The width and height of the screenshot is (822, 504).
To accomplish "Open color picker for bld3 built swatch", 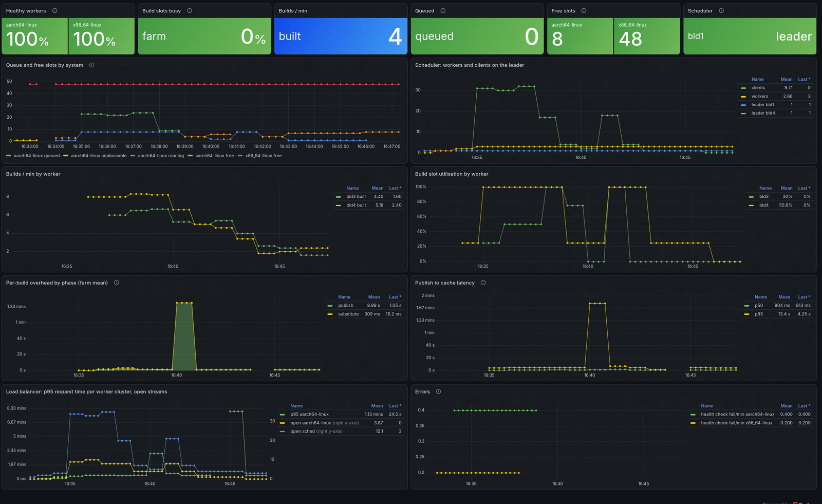I will [338, 197].
